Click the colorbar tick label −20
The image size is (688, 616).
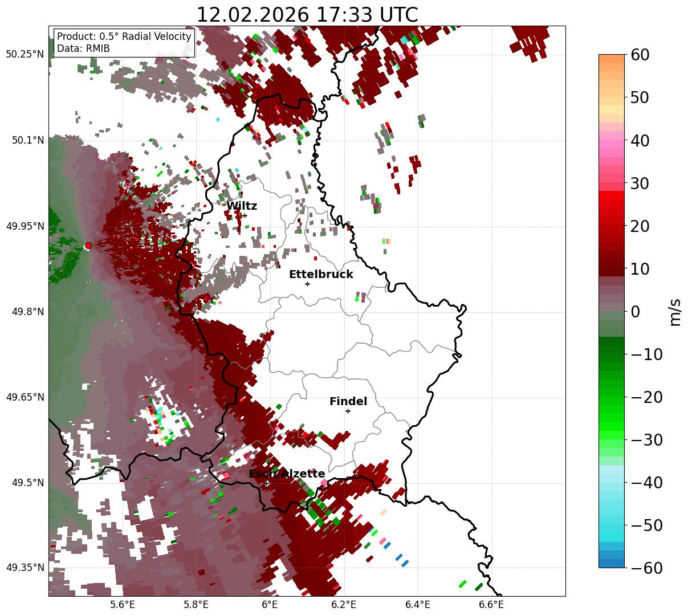point(646,397)
